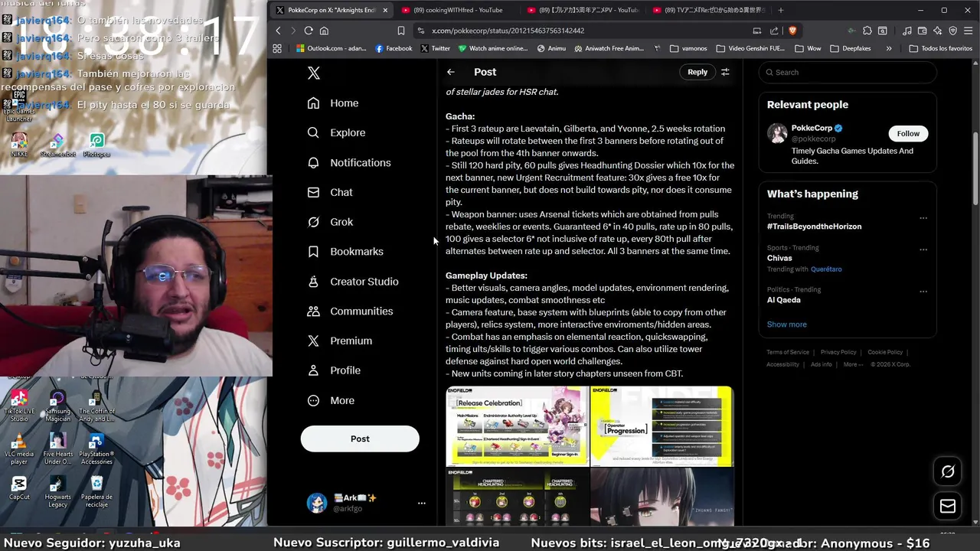Open the Photopea desktop shortcut
Screen dimensions: 980x551
96,145
